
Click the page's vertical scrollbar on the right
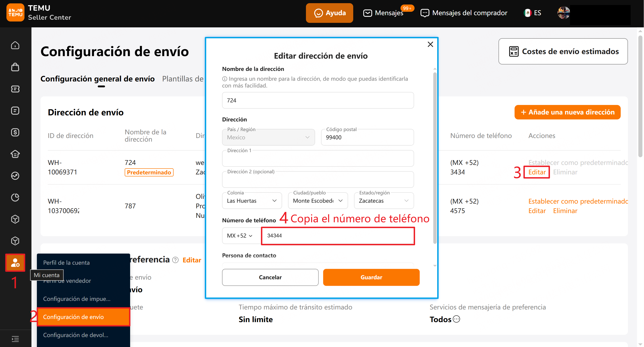pos(640,96)
